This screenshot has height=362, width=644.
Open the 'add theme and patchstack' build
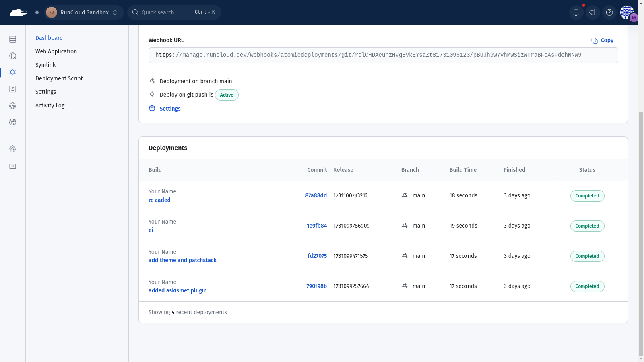(x=182, y=260)
